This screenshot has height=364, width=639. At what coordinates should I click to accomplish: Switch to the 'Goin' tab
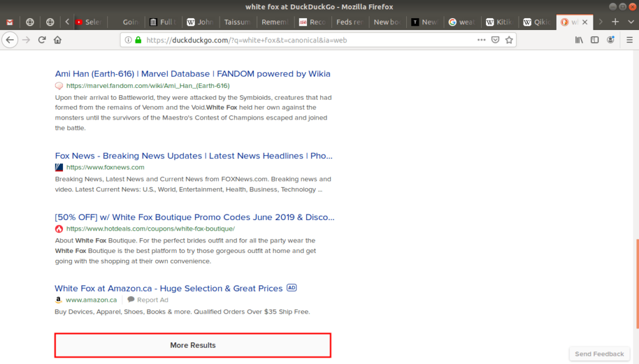pyautogui.click(x=126, y=22)
